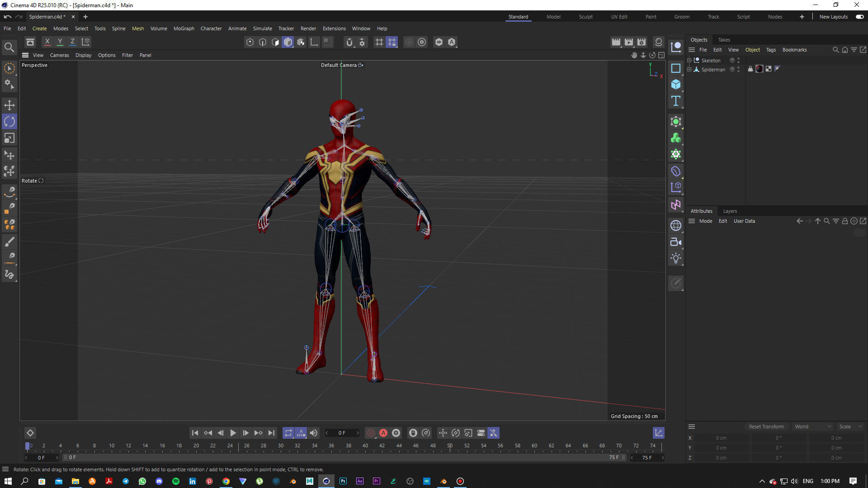
Task: Toggle sound playback speaker icon
Action: pyautogui.click(x=314, y=433)
